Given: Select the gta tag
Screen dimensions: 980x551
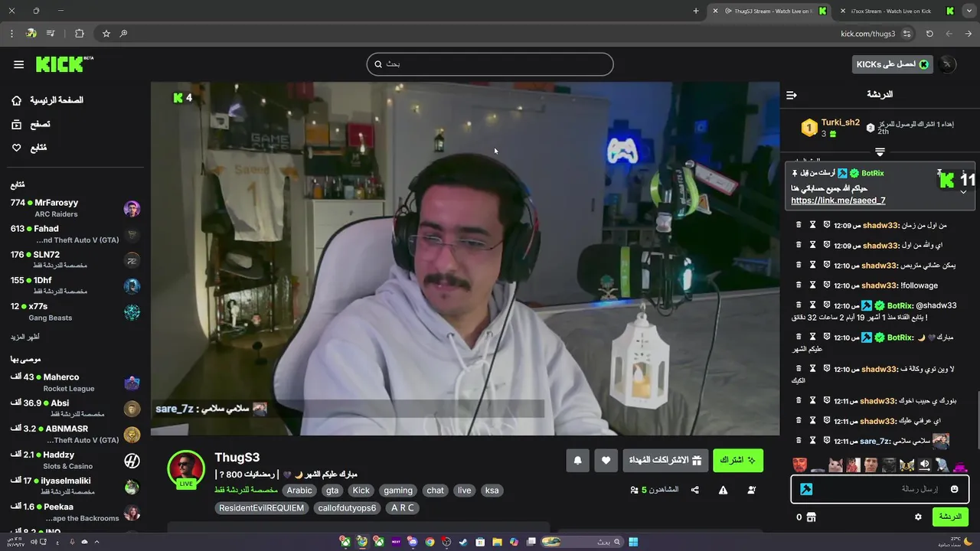Looking at the screenshot, I should point(332,491).
